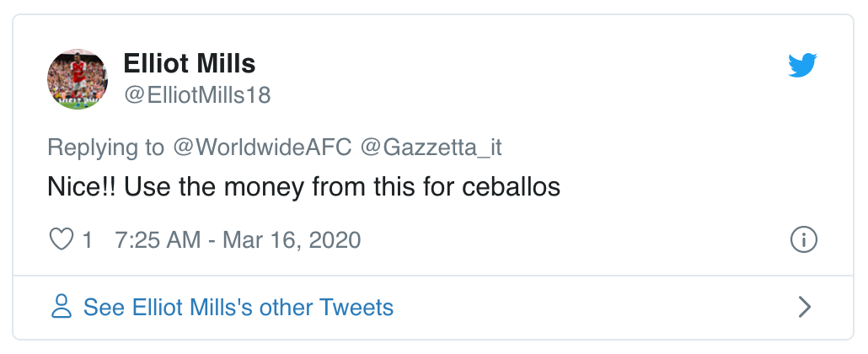868x354 pixels.
Task: Expand the right chevron arrow
Action: (805, 307)
